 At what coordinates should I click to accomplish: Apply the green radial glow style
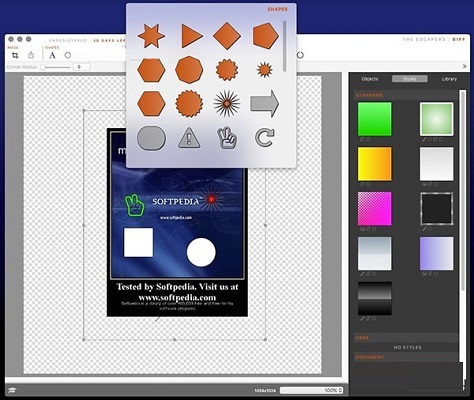click(x=437, y=119)
